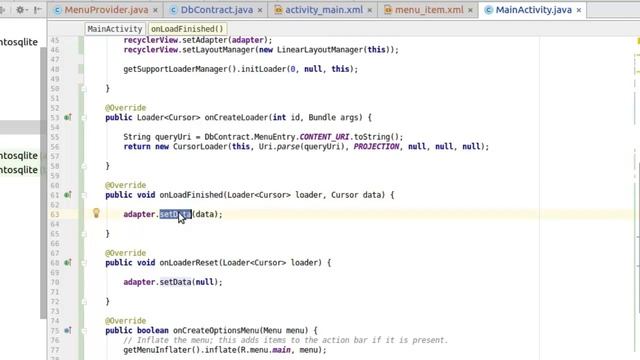
Task: Click the override gutter icon at line 53
Action: (68, 118)
